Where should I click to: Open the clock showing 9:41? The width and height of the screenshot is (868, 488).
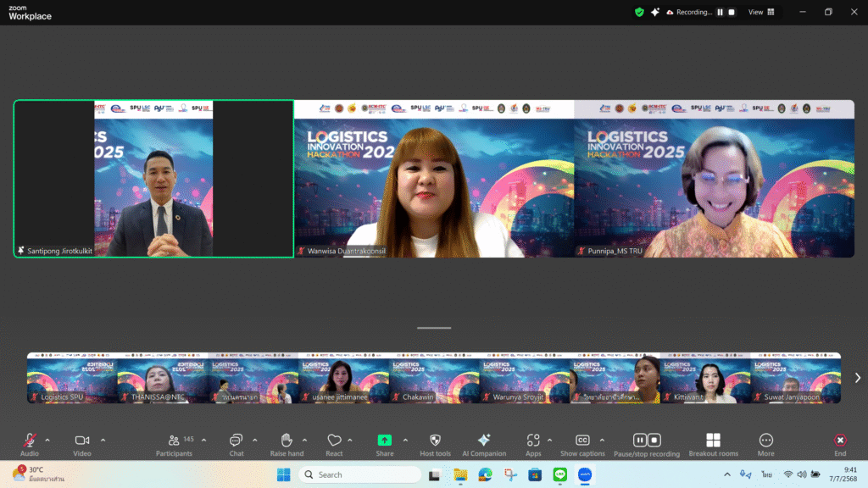coord(843,474)
